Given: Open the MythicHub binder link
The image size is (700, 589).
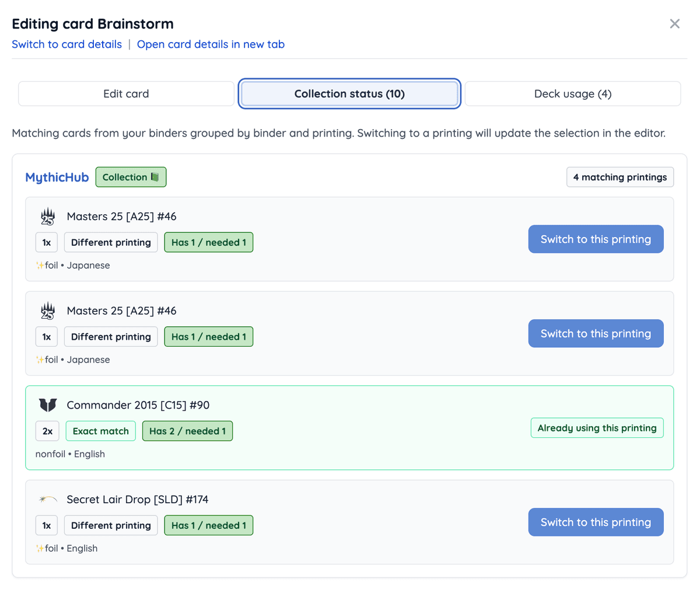Looking at the screenshot, I should coord(57,177).
